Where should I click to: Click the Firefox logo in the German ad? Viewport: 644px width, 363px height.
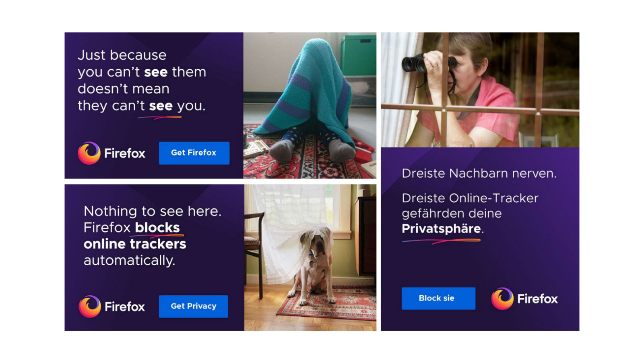point(502,299)
